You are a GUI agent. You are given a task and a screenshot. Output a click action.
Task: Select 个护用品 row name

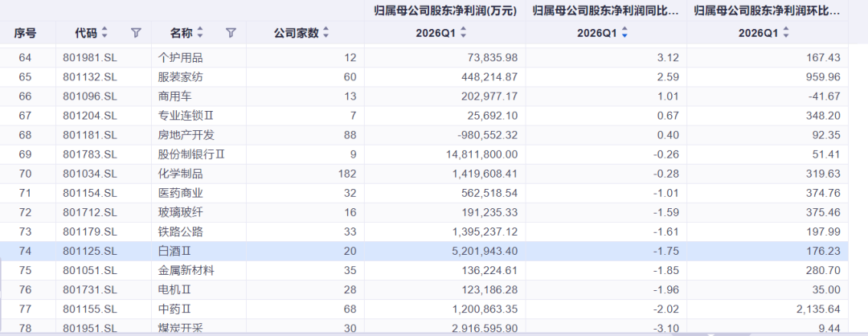pyautogui.click(x=181, y=58)
